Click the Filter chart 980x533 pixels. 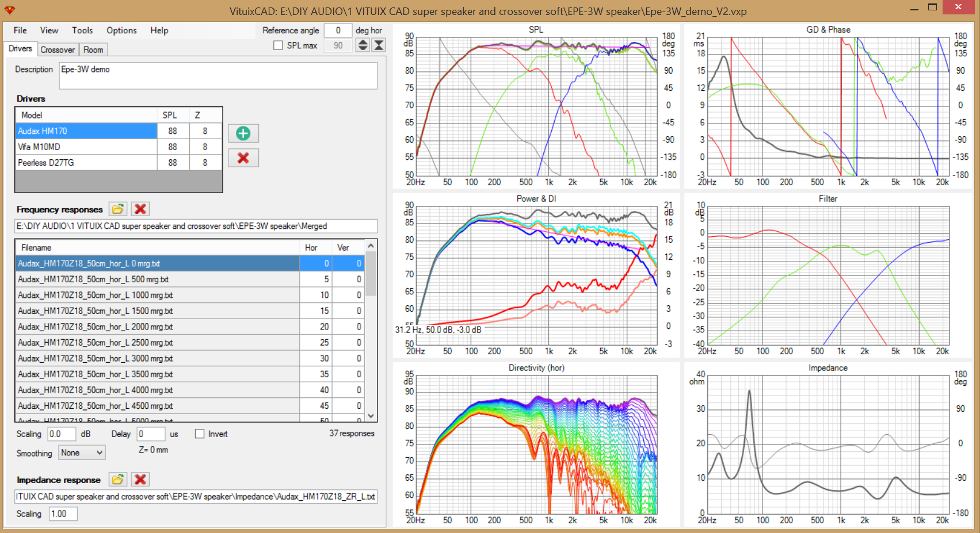(828, 275)
